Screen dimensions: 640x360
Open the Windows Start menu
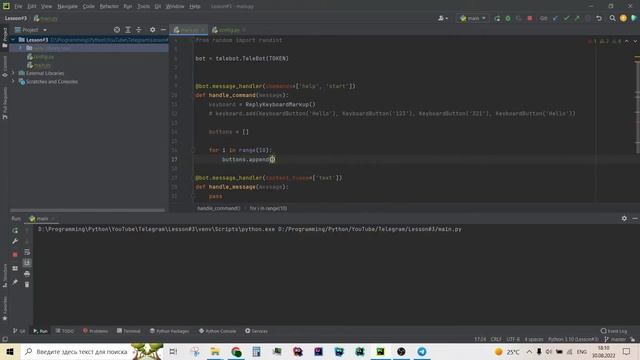point(10,351)
